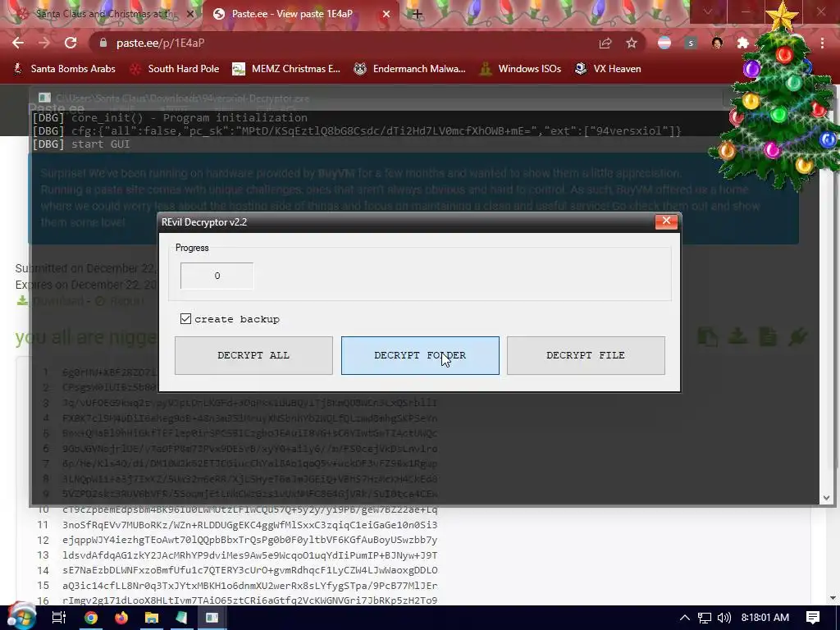The height and width of the screenshot is (630, 840).
Task: Open the VX Heaven bookmark
Action: tap(608, 69)
